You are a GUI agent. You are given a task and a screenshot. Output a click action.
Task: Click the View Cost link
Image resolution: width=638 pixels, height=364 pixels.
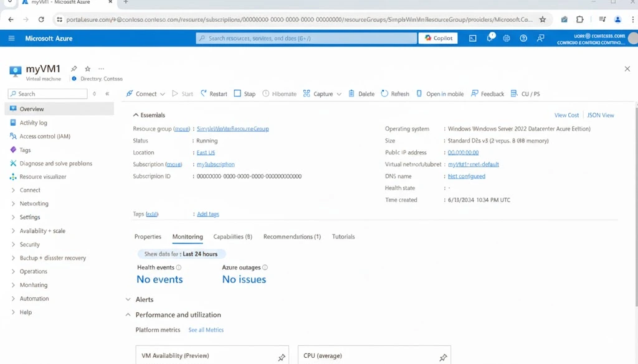point(566,115)
